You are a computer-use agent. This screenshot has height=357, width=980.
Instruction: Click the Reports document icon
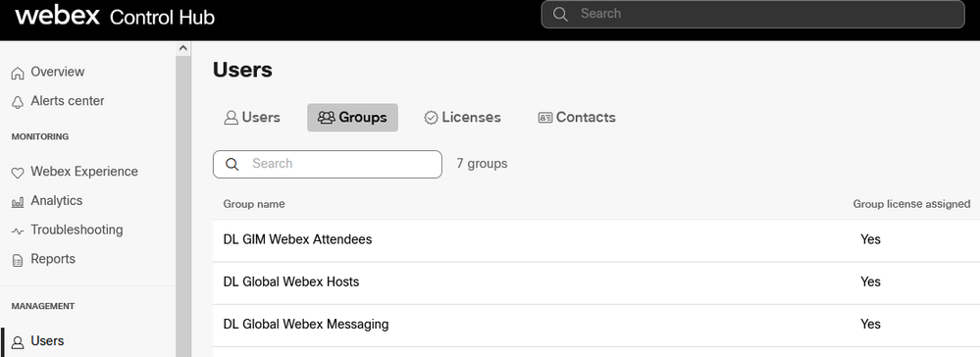18,260
